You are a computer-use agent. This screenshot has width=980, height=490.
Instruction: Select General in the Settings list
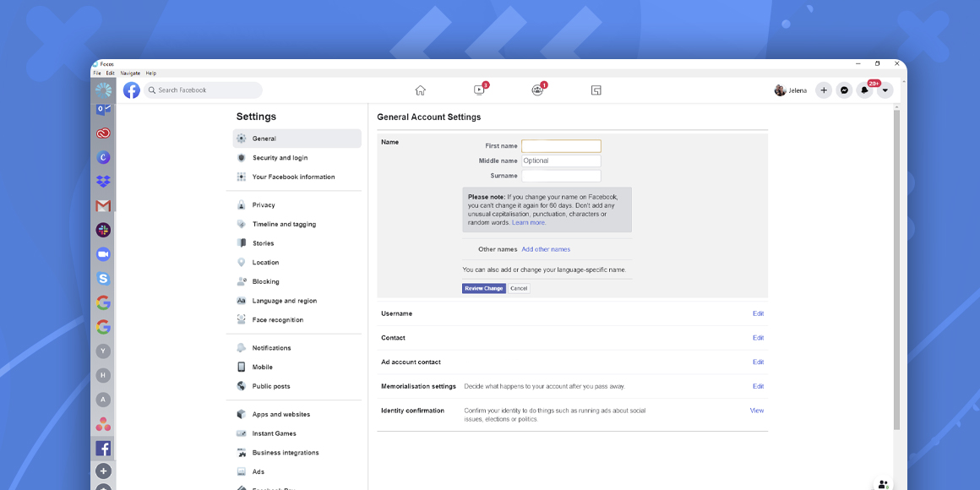tap(297, 139)
